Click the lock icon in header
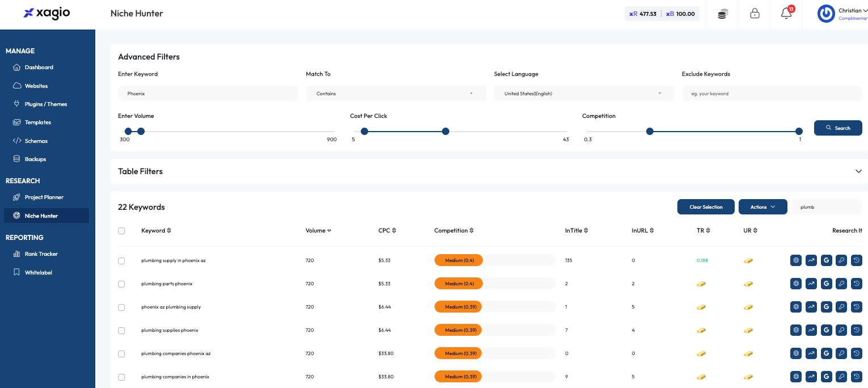 click(755, 14)
